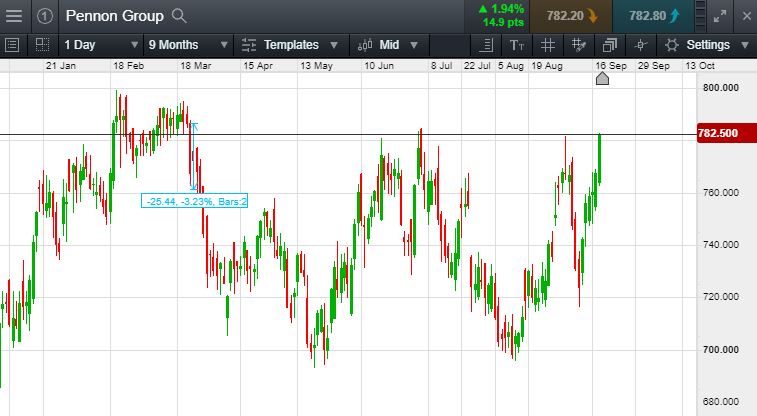Click the 19 Aug date axis label

pyautogui.click(x=547, y=66)
